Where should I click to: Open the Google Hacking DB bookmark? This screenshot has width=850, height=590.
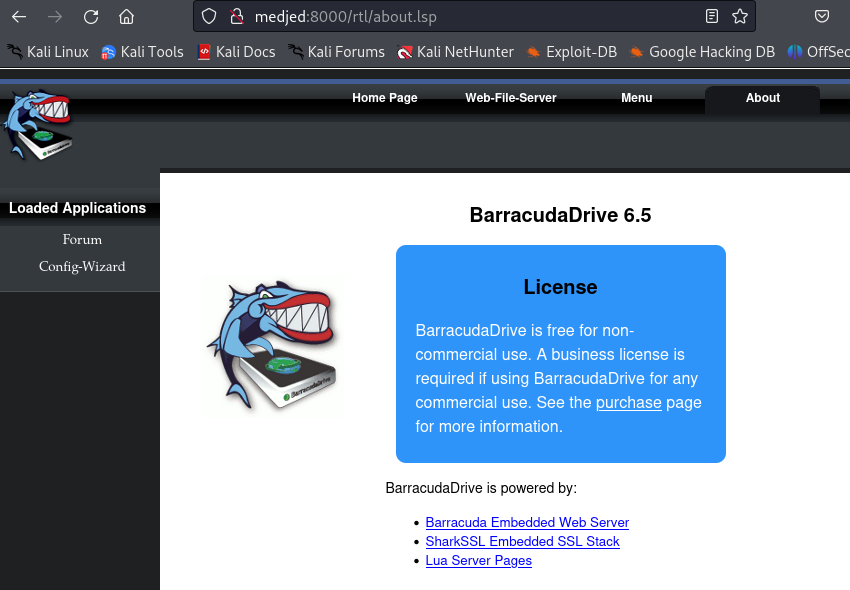coord(702,52)
